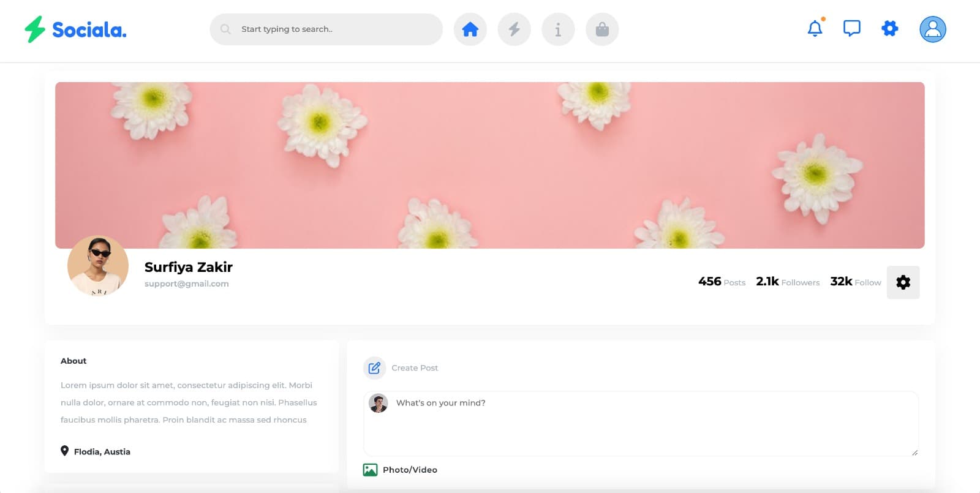Go to the Home feed icon
Viewport: 980px width, 493px height.
tap(470, 29)
